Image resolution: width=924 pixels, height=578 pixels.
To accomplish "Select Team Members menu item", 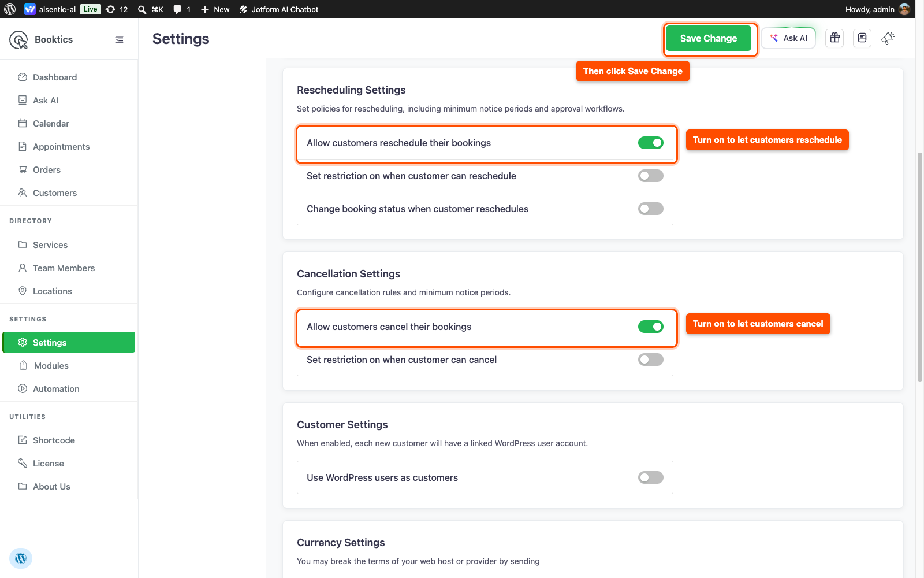I will (69, 268).
